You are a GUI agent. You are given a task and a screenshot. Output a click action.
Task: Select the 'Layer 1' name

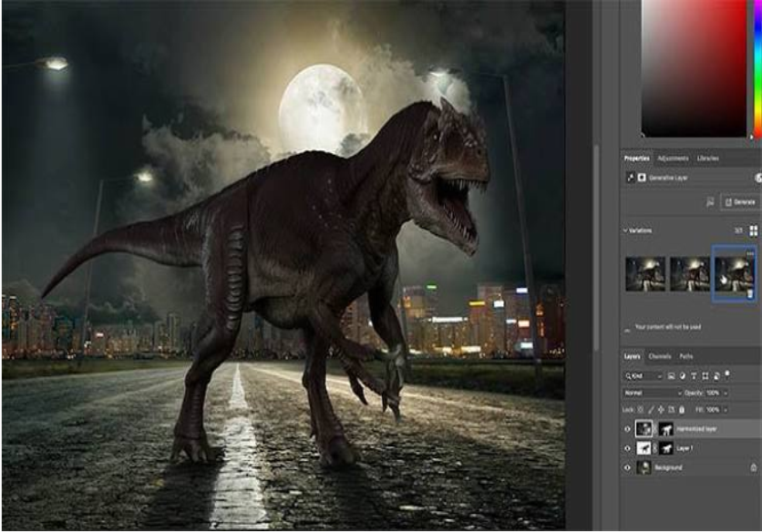[685, 448]
